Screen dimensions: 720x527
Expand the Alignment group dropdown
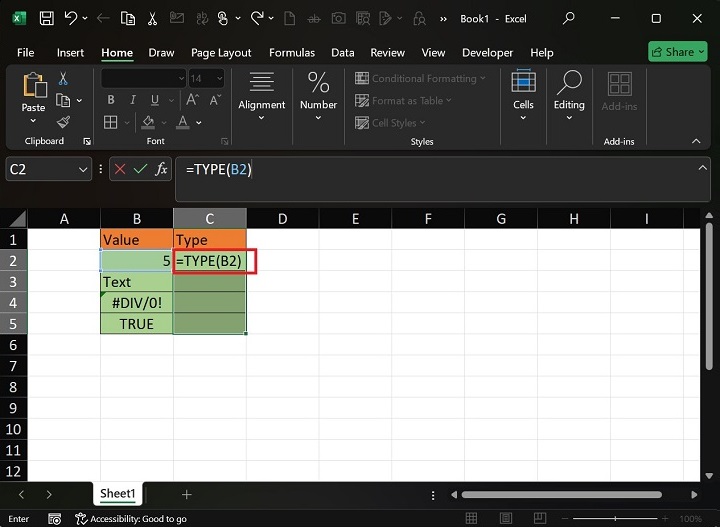[261, 118]
